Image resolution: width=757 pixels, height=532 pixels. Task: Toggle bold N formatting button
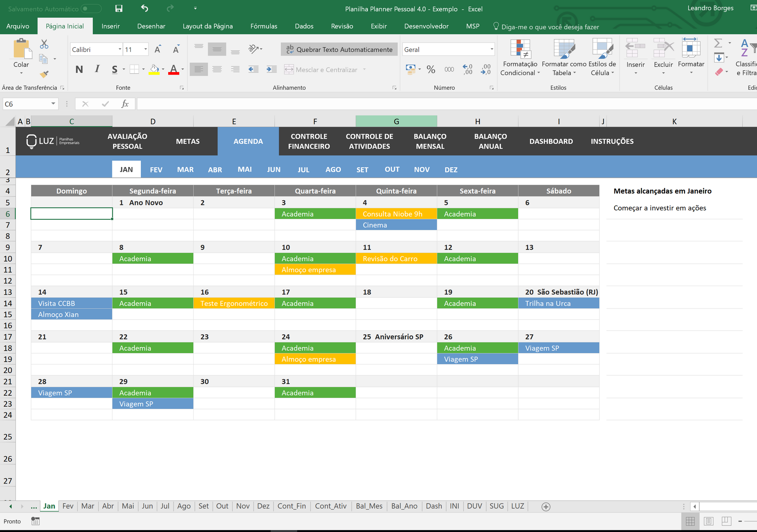tap(79, 69)
